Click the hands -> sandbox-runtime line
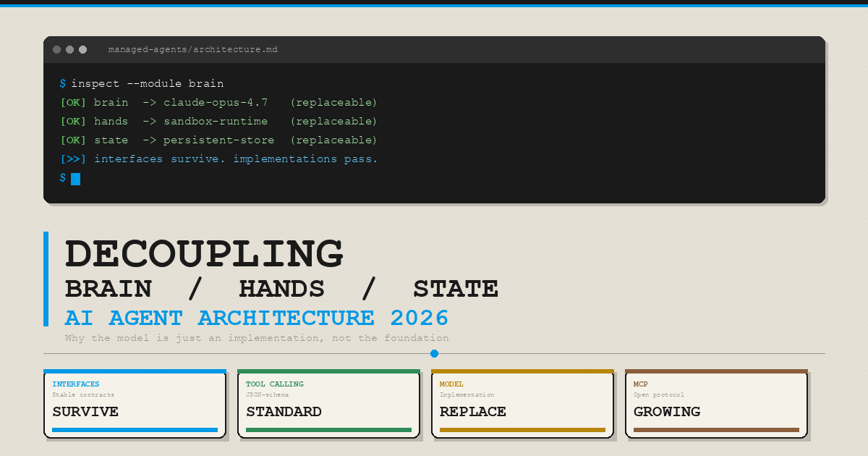The width and height of the screenshot is (868, 456). coord(218,122)
